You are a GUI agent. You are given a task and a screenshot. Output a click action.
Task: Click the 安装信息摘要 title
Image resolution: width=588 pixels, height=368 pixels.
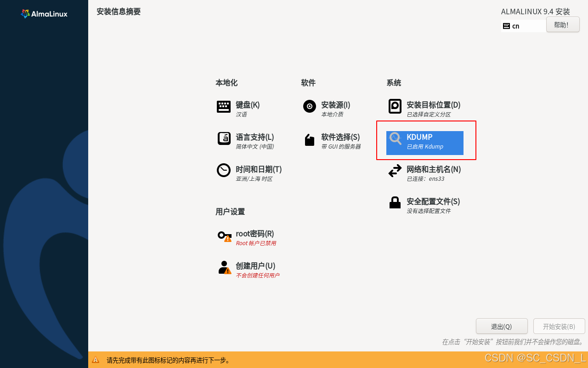[x=119, y=11]
